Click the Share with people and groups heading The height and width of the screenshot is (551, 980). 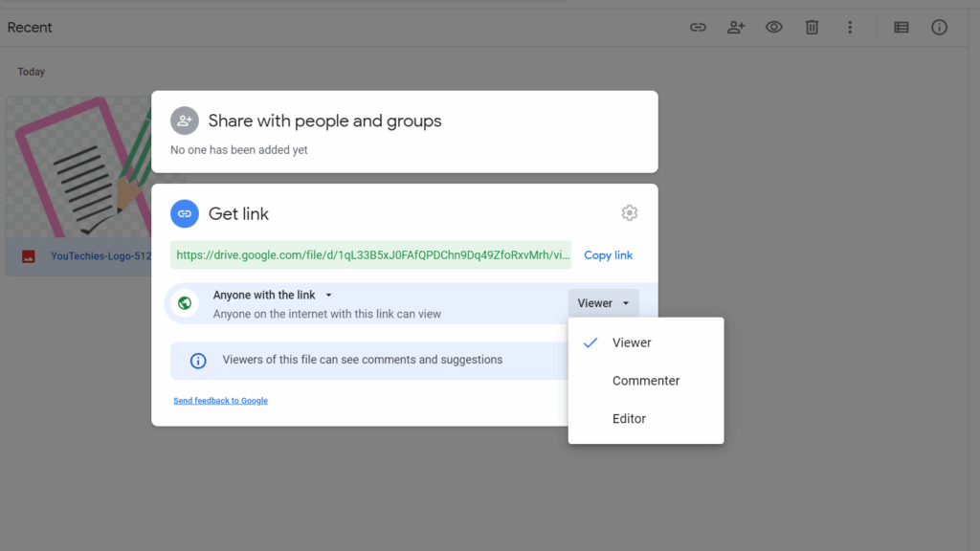pyautogui.click(x=325, y=121)
